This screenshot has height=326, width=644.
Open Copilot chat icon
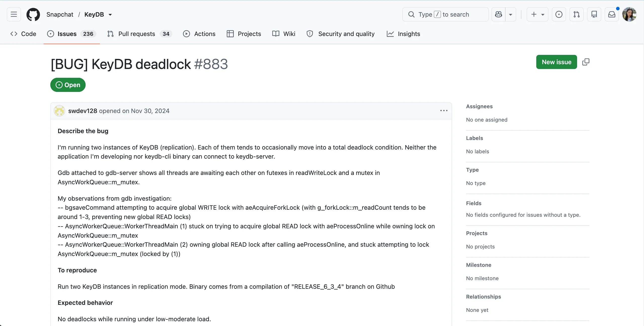(498, 14)
